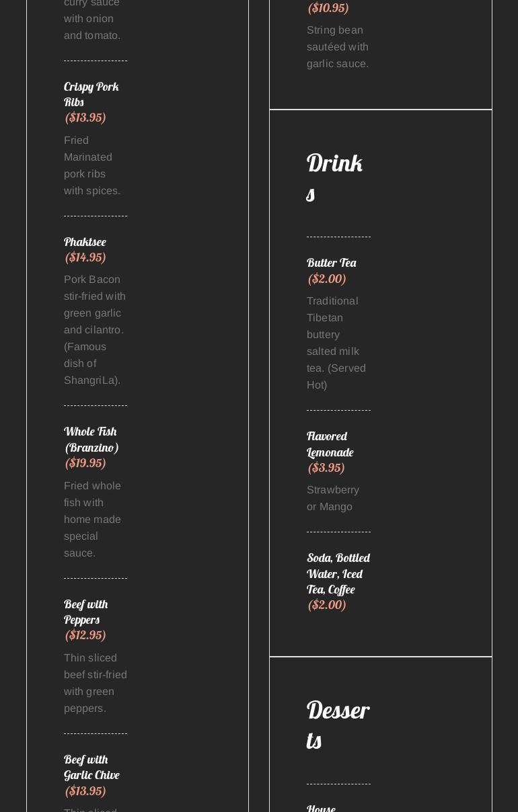
Task: Click the Pork Bacon stir-fried description
Action: tap(94, 329)
